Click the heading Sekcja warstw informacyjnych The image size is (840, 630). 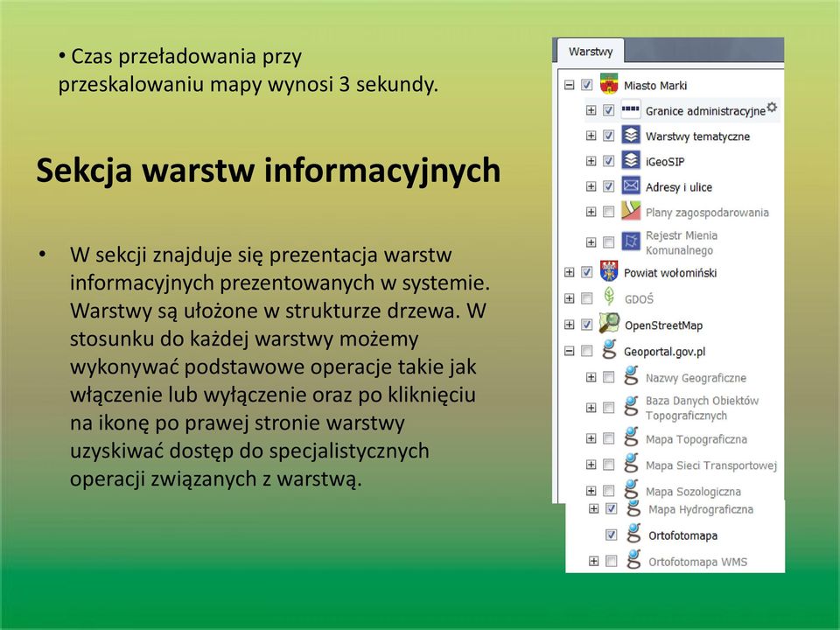(x=269, y=171)
